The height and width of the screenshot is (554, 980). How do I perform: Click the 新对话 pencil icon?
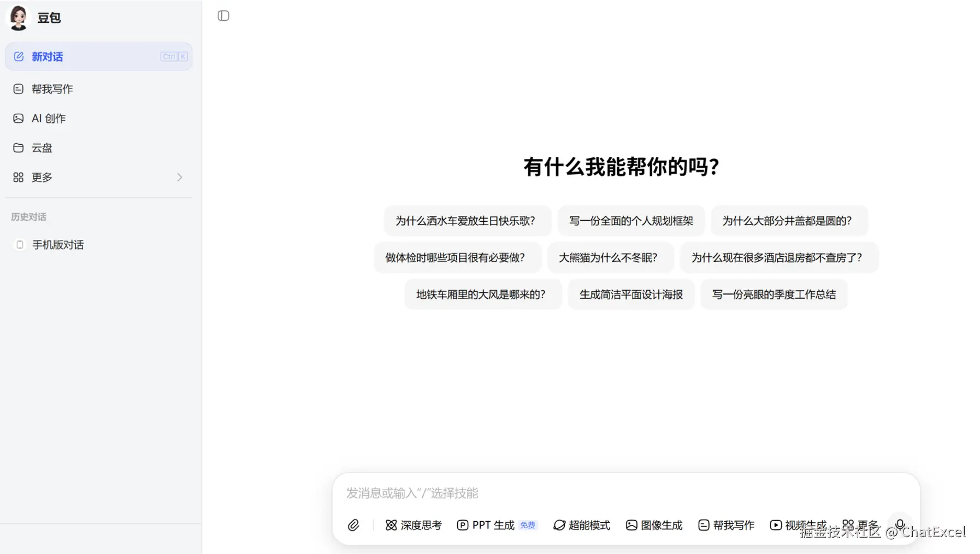pyautogui.click(x=19, y=56)
